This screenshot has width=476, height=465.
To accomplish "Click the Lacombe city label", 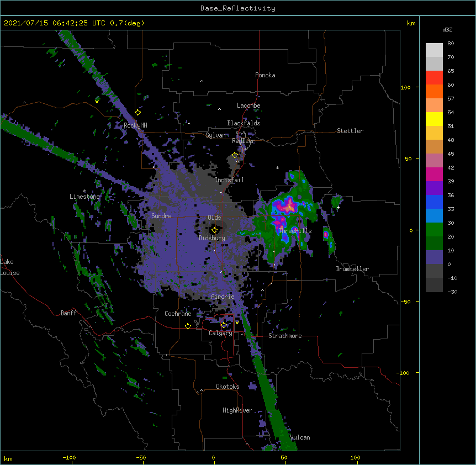I will point(248,105).
